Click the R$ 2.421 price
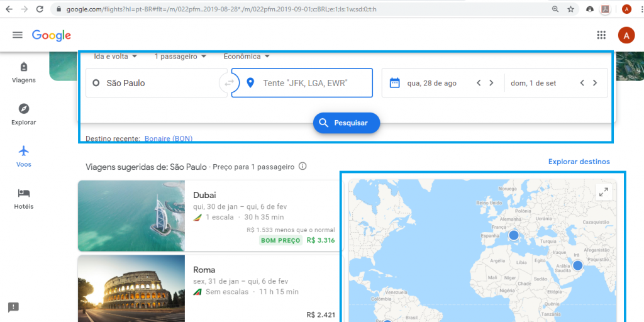The width and height of the screenshot is (644, 322). click(x=321, y=315)
